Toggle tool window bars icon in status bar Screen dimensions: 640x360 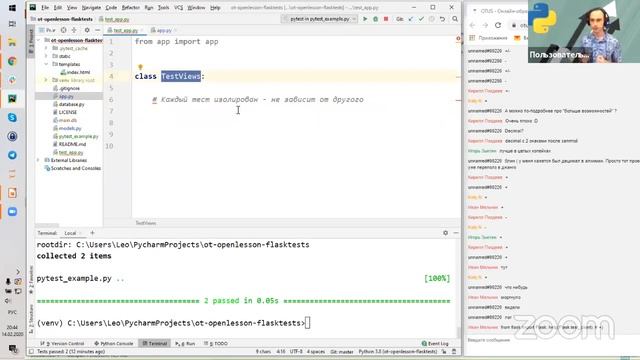[31, 351]
